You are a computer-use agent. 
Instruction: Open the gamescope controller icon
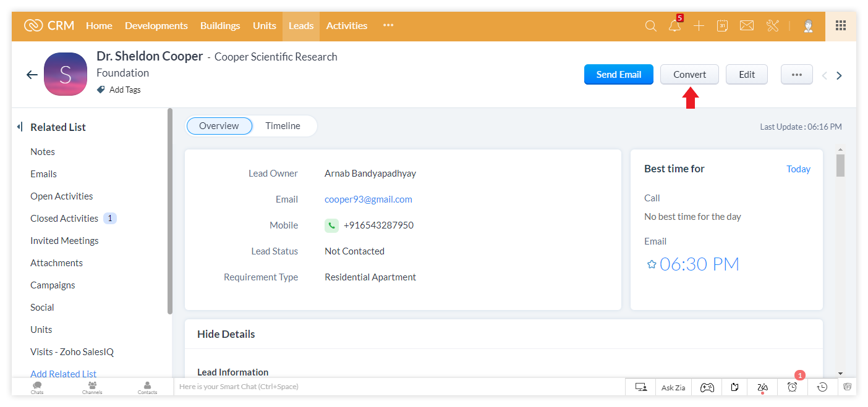pyautogui.click(x=707, y=387)
